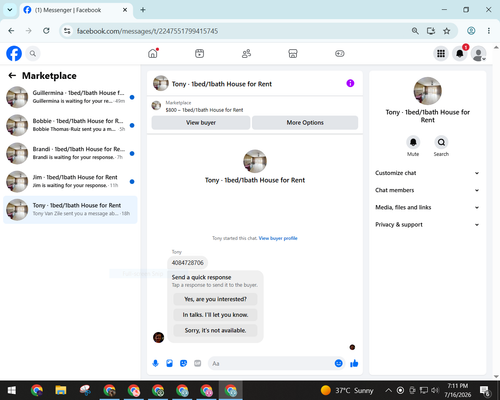
Task: Click the address bar URL
Action: pos(147,31)
